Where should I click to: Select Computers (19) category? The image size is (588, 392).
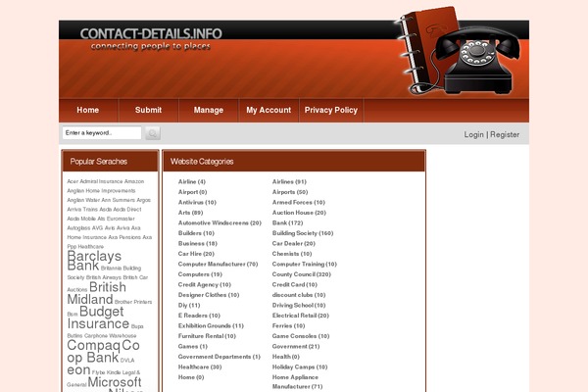(200, 274)
